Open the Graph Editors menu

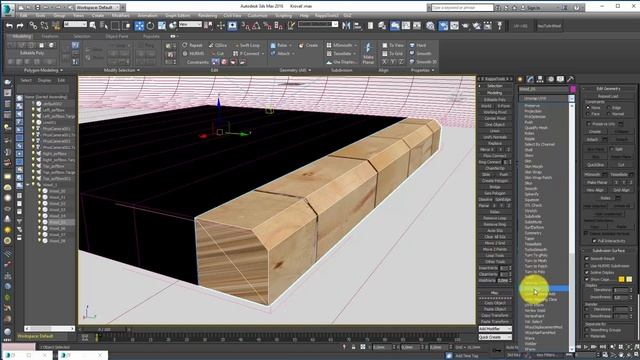(178, 16)
